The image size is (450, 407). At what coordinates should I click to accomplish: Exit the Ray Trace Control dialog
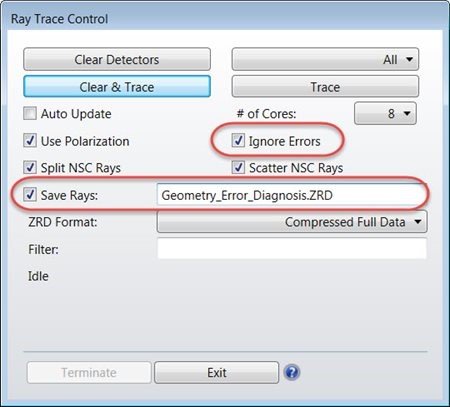[x=217, y=372]
